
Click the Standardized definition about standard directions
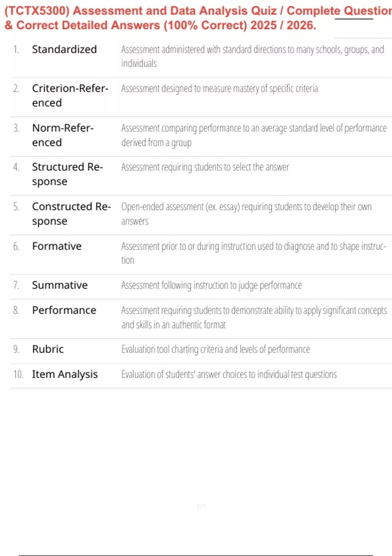(253, 56)
